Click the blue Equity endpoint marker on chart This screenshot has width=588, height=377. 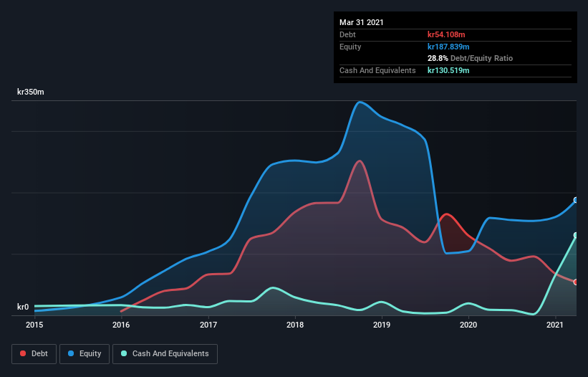point(576,200)
